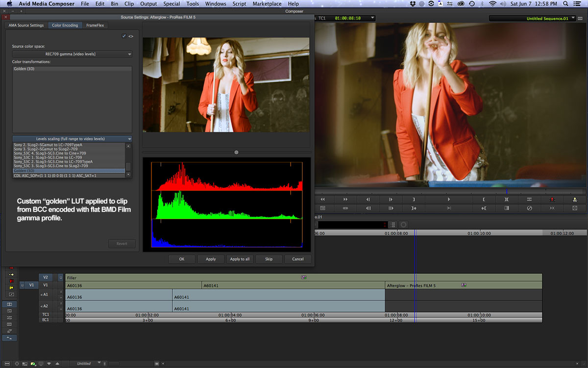588x368 pixels.
Task: Open the Special menu in the menu bar
Action: tap(171, 4)
